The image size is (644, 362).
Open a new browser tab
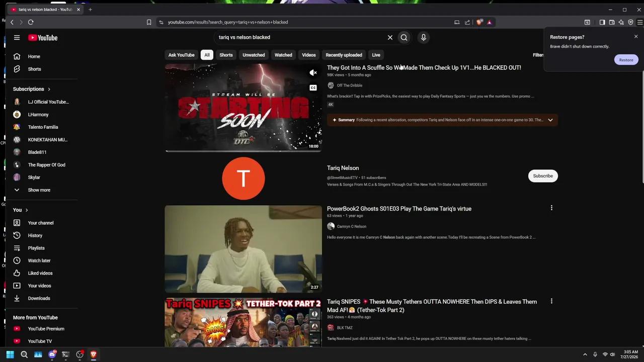click(x=90, y=10)
